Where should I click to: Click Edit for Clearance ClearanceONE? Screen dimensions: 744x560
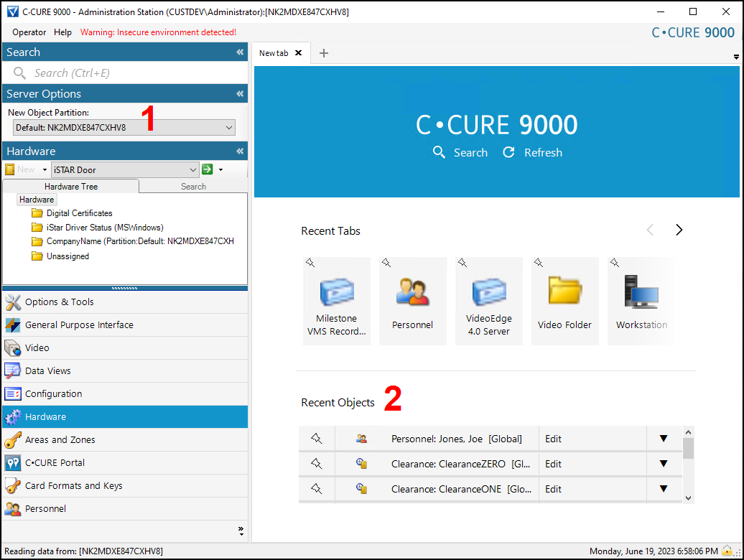pos(553,489)
